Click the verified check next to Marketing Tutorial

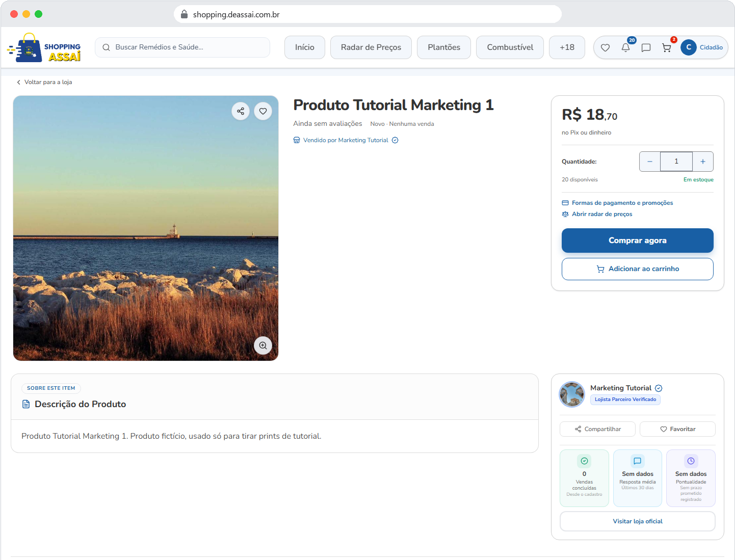coord(659,388)
